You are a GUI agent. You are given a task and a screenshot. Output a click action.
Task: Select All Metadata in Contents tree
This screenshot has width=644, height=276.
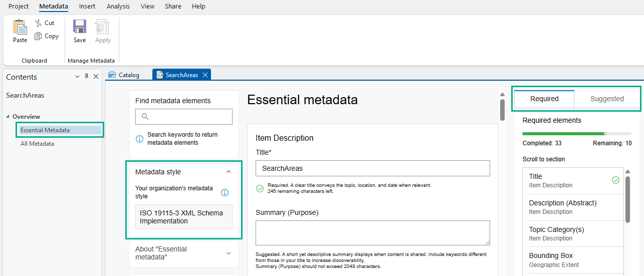point(37,144)
